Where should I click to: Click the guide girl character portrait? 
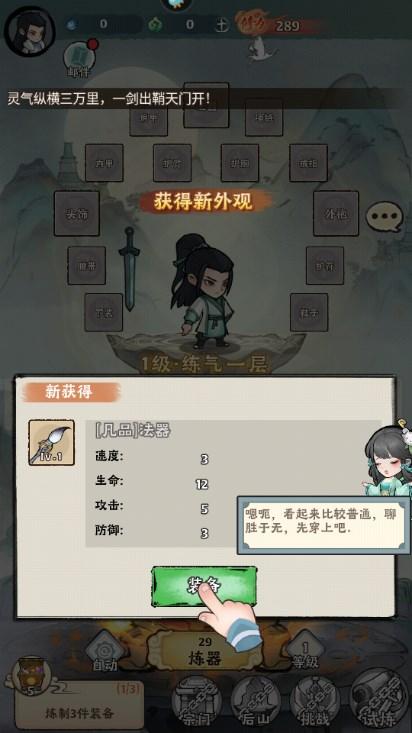pyautogui.click(x=388, y=458)
